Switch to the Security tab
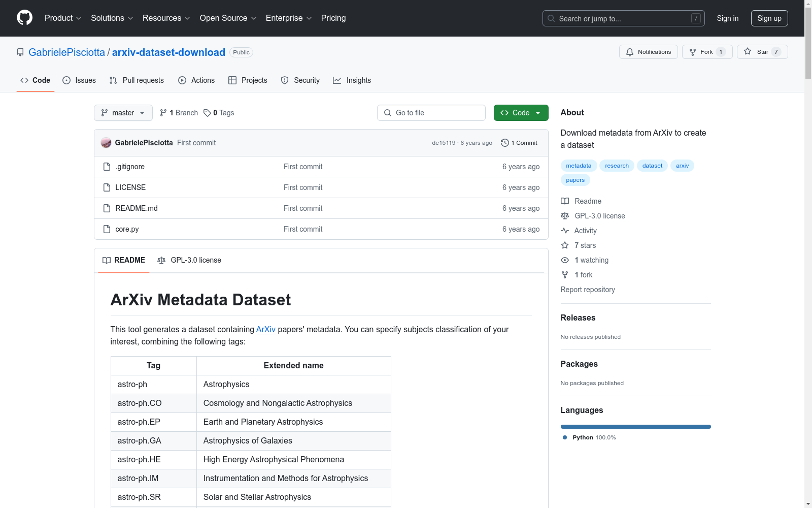812x508 pixels. (x=300, y=80)
